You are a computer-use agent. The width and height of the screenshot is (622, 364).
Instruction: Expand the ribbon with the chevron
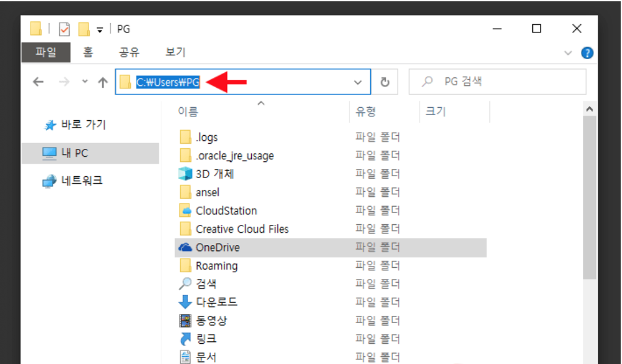pos(568,53)
